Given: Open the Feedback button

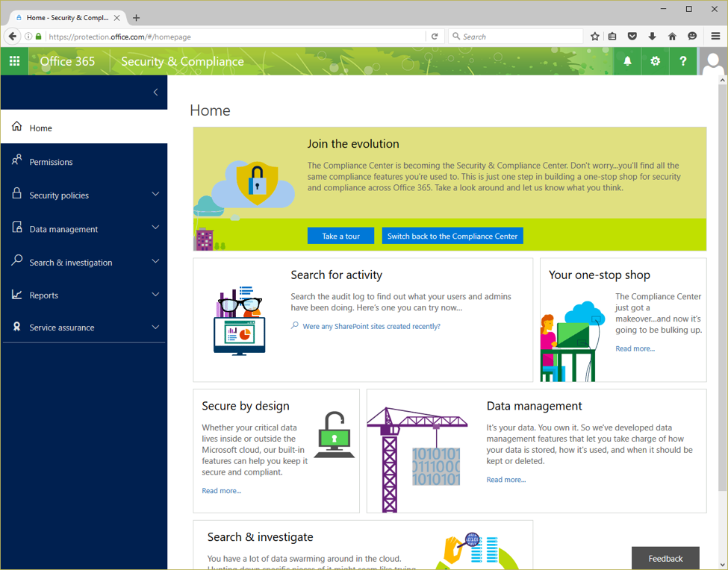Looking at the screenshot, I should 665,558.
